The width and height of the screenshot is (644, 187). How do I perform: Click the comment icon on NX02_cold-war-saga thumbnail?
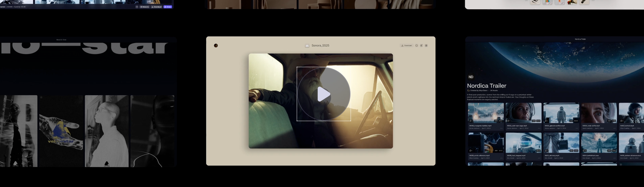[x=509, y=121]
